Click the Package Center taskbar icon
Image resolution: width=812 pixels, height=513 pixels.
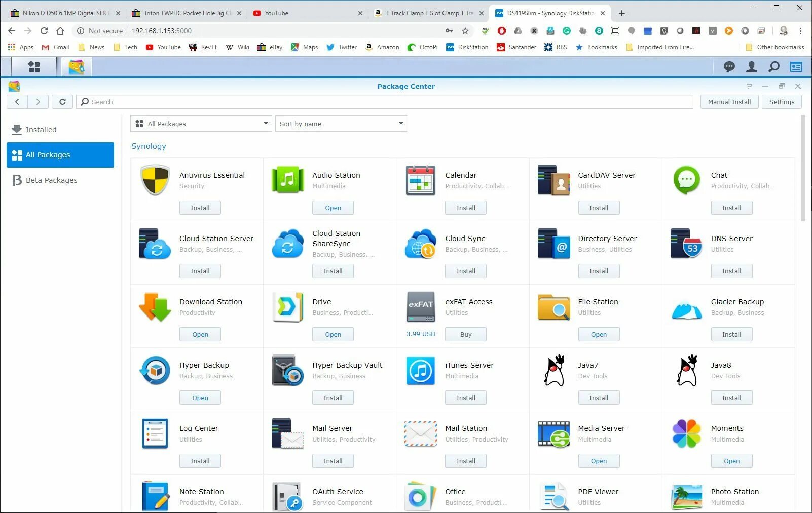coord(77,67)
